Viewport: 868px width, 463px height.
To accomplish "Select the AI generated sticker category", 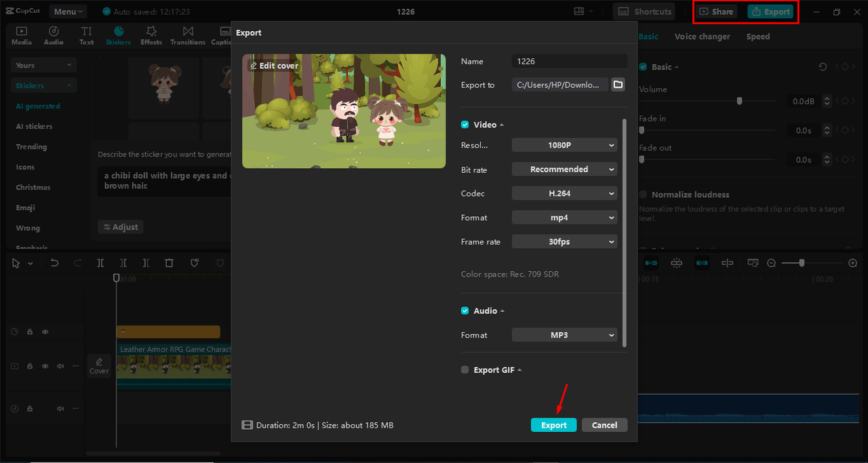I will (38, 106).
